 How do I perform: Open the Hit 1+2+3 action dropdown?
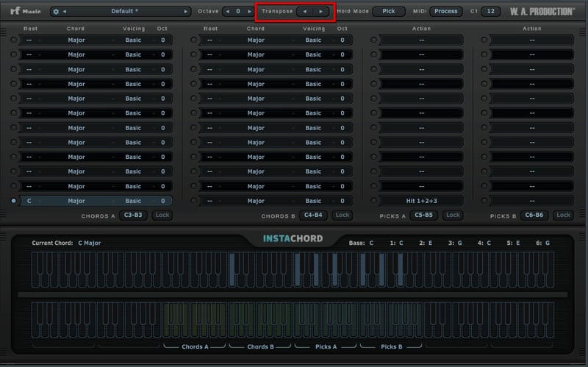(x=421, y=201)
